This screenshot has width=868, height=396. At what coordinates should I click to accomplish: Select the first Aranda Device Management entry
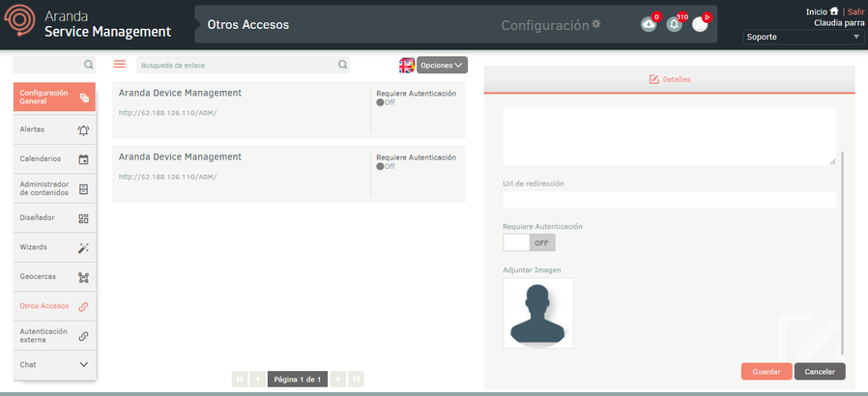(x=289, y=109)
